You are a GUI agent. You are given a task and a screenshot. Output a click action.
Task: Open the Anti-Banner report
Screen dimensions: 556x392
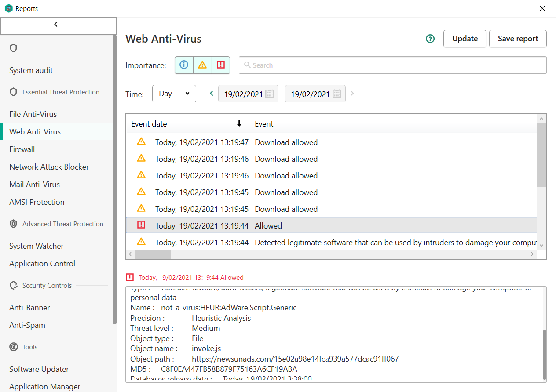30,308
